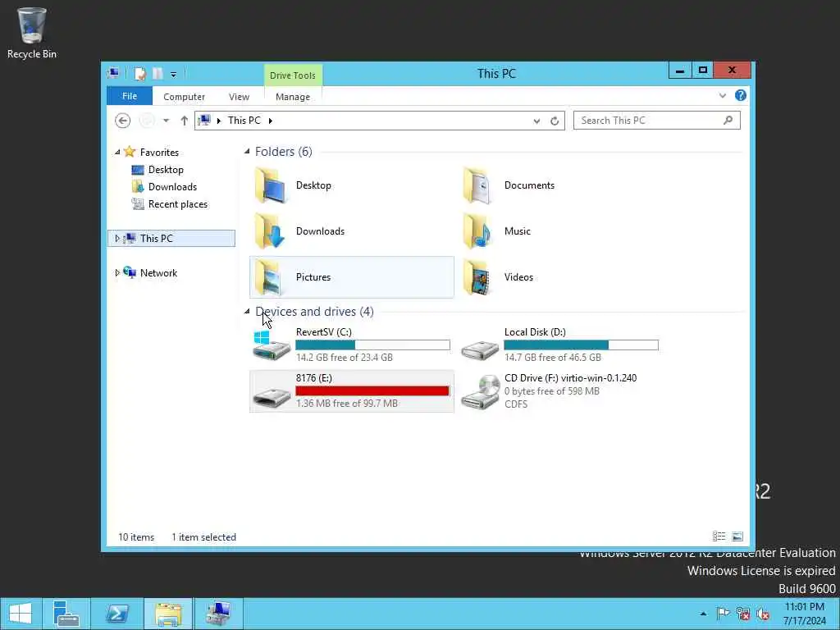Launch PowerShell from the taskbar
The height and width of the screenshot is (630, 840).
[x=116, y=614]
